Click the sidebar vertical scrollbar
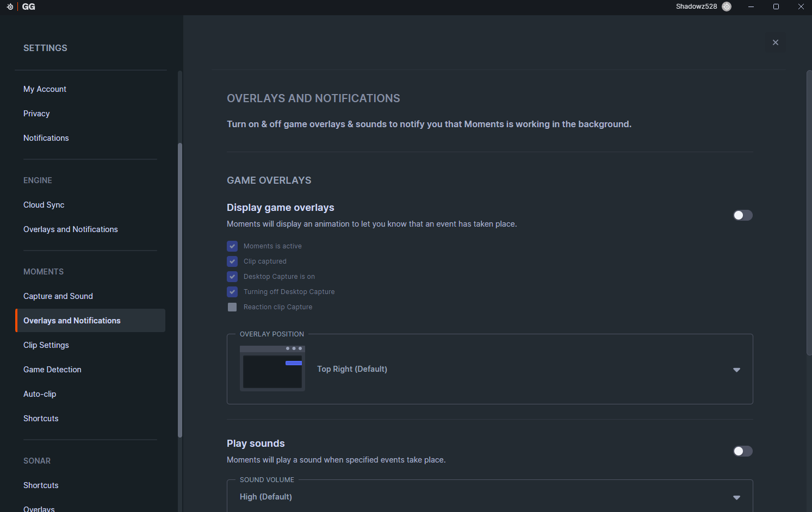This screenshot has height=512, width=812. click(179, 290)
